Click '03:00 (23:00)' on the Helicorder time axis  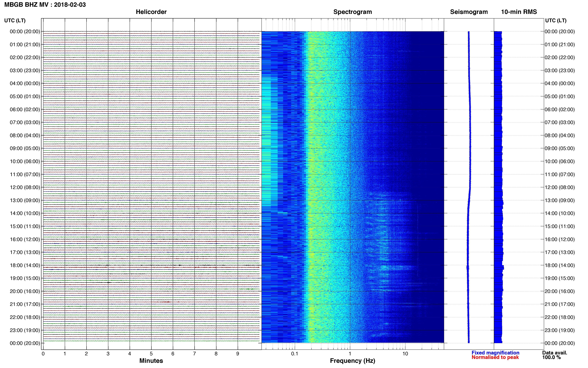tap(25, 71)
